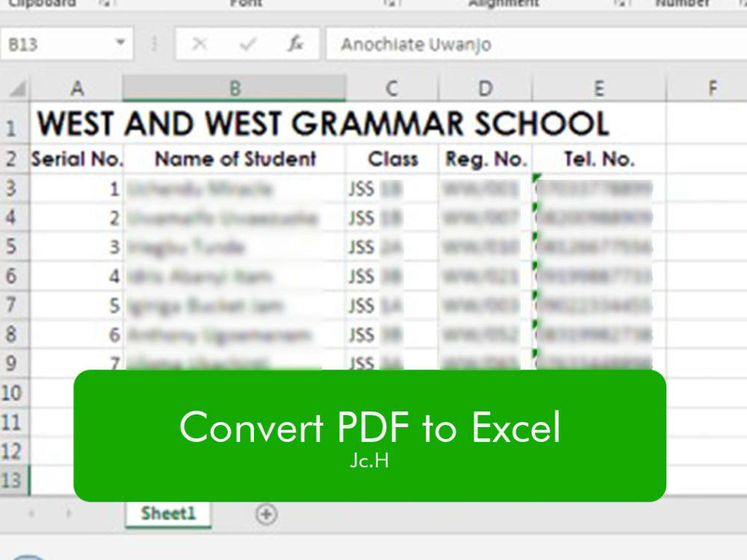The height and width of the screenshot is (560, 747).
Task: Open the Sheet1 tab
Action: click(168, 514)
